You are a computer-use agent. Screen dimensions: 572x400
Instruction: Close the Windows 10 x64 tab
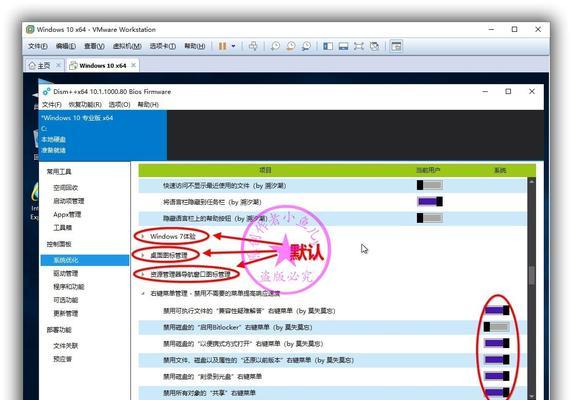coord(134,65)
